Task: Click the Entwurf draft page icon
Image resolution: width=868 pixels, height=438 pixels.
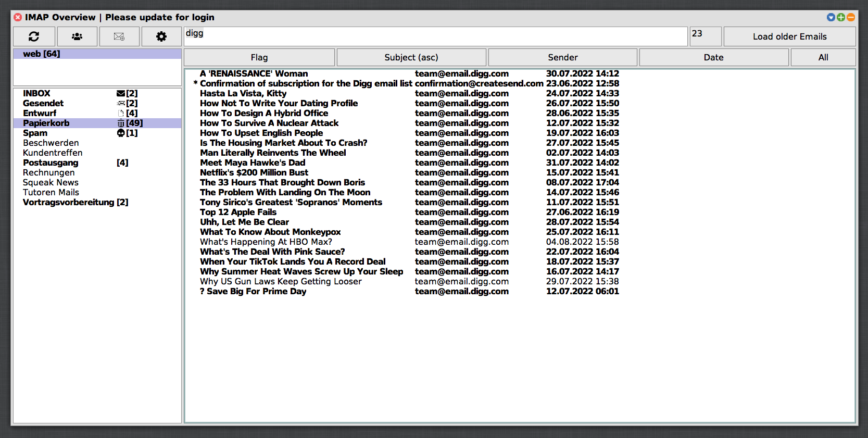Action: [121, 113]
